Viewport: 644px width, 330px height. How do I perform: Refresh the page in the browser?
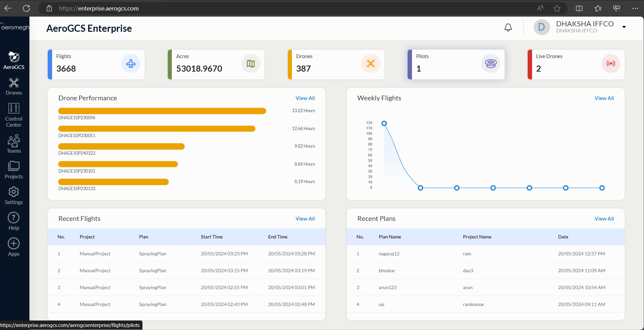point(26,8)
